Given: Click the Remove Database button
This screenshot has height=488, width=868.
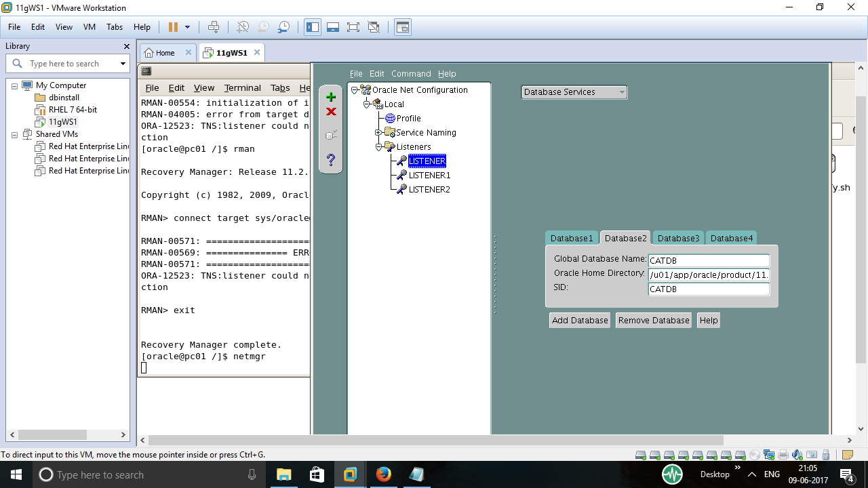Looking at the screenshot, I should point(654,321).
